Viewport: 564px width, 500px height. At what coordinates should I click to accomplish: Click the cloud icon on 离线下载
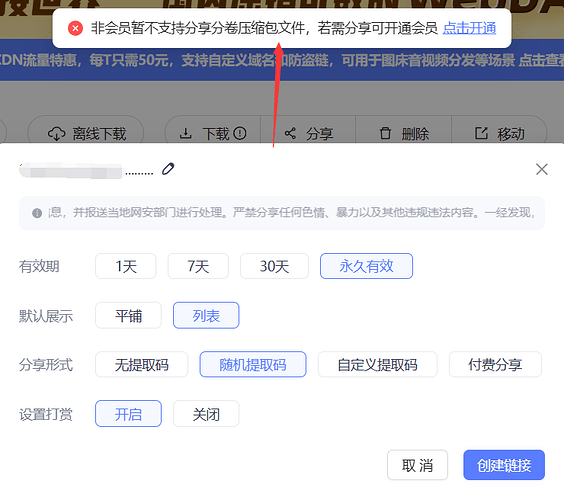tap(57, 134)
